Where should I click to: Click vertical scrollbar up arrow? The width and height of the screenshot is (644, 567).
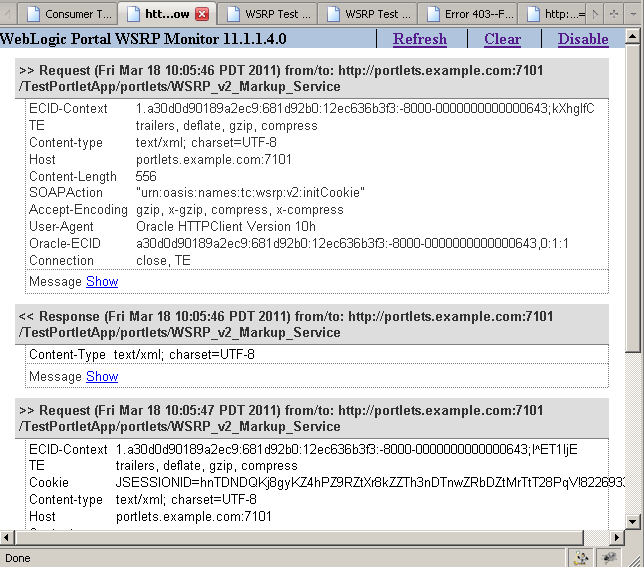[x=632, y=37]
